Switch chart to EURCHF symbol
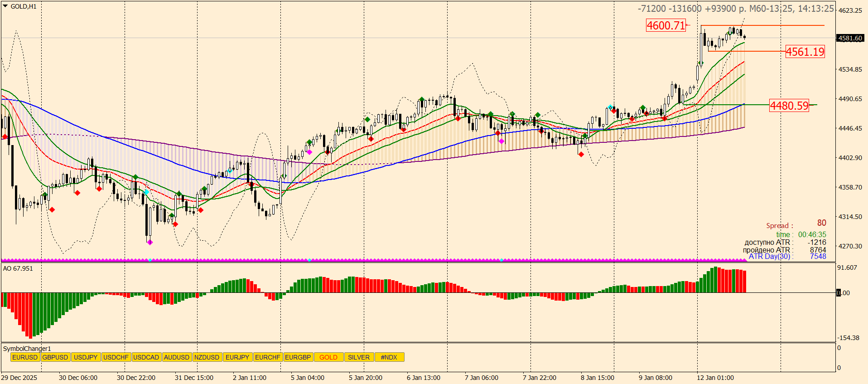This screenshot has height=384, width=868. [268, 357]
